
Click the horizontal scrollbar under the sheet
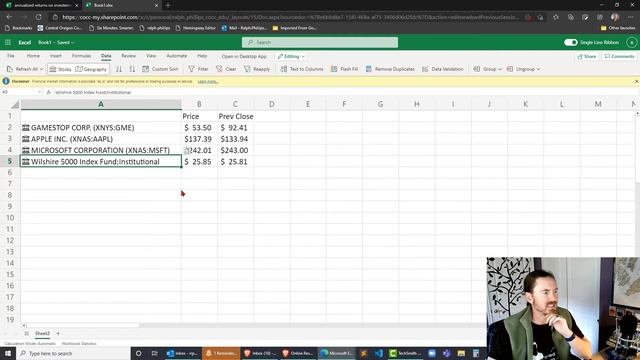(83, 325)
